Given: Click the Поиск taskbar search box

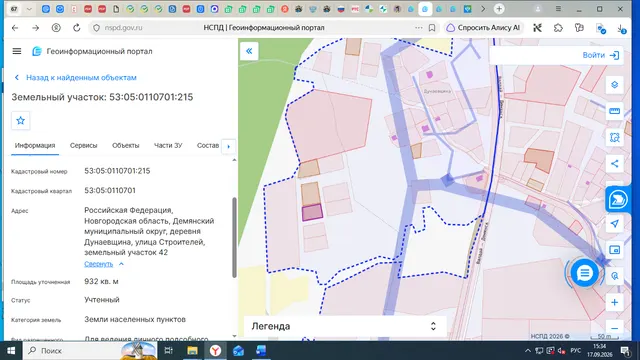Looking at the screenshot, I should (x=90, y=351).
